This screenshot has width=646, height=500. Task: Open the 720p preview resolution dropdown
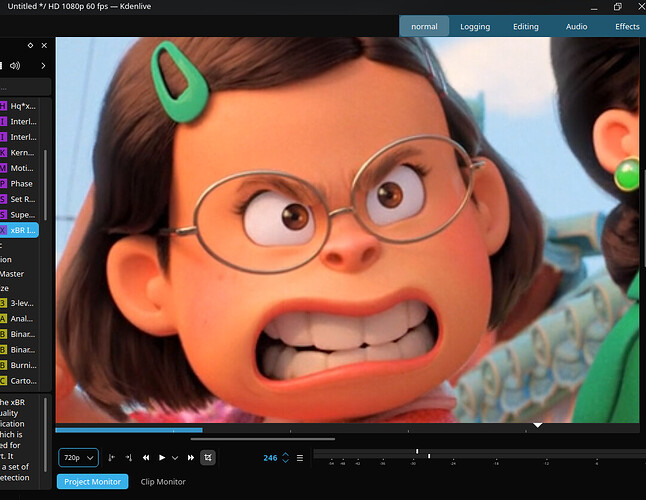79,457
